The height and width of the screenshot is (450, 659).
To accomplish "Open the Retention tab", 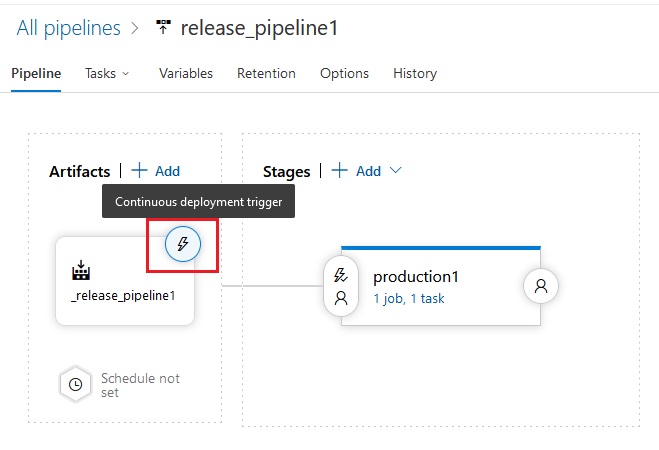I will point(266,74).
